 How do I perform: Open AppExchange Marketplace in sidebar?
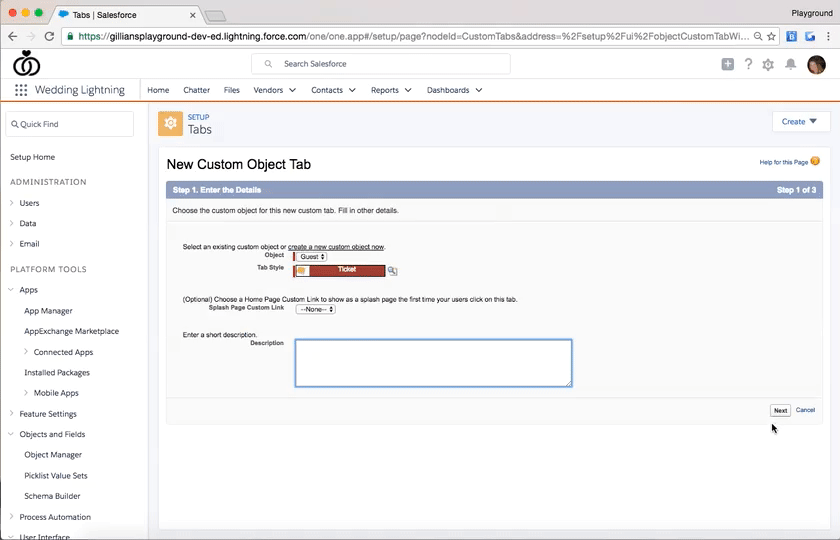point(71,331)
